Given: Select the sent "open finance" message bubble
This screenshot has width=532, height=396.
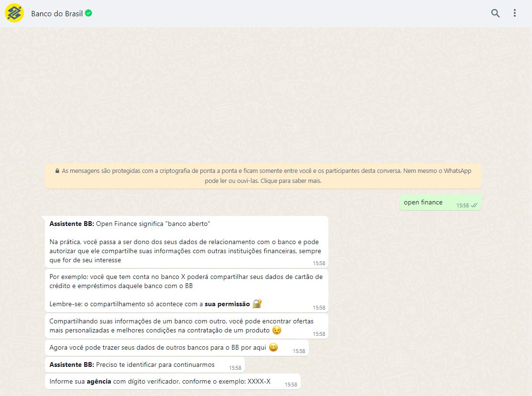Looking at the screenshot, I should point(423,203).
